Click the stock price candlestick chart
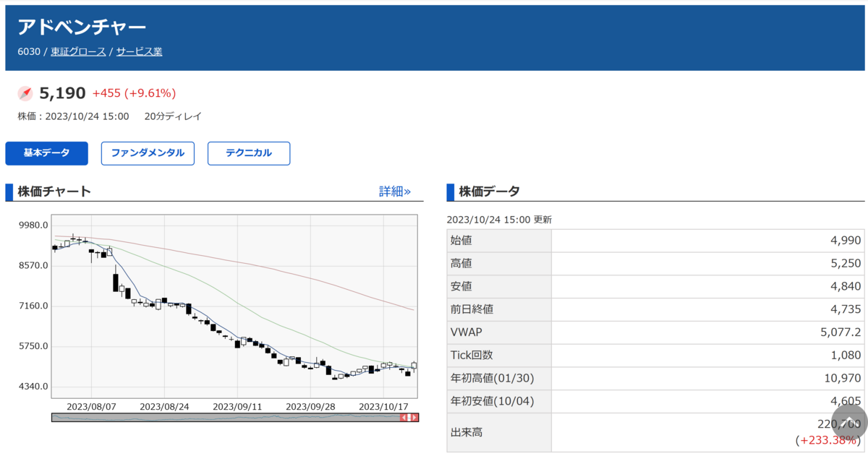This screenshot has width=868, height=456. pos(234,306)
